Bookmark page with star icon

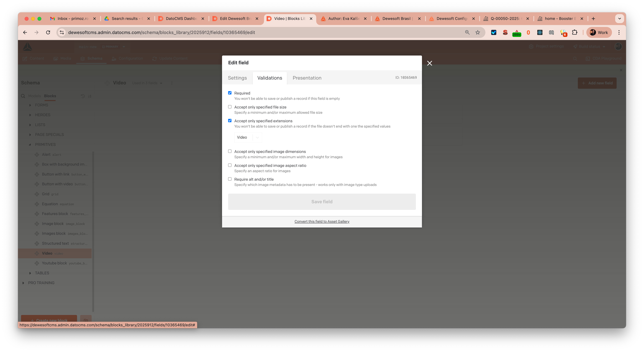point(478,32)
